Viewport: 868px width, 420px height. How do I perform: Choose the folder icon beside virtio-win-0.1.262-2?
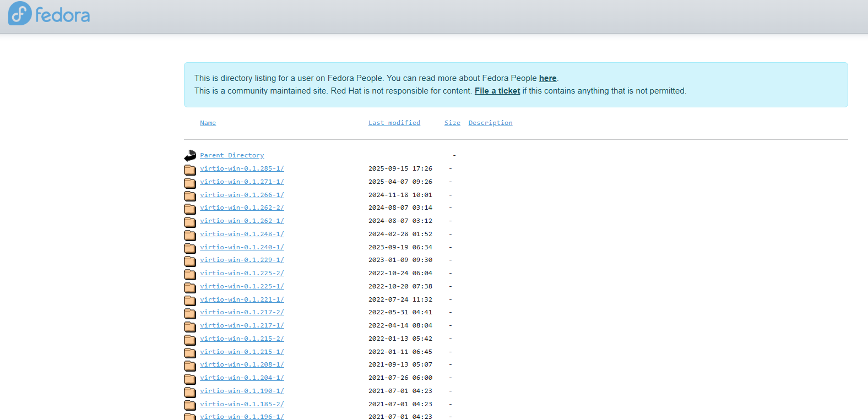(x=190, y=208)
